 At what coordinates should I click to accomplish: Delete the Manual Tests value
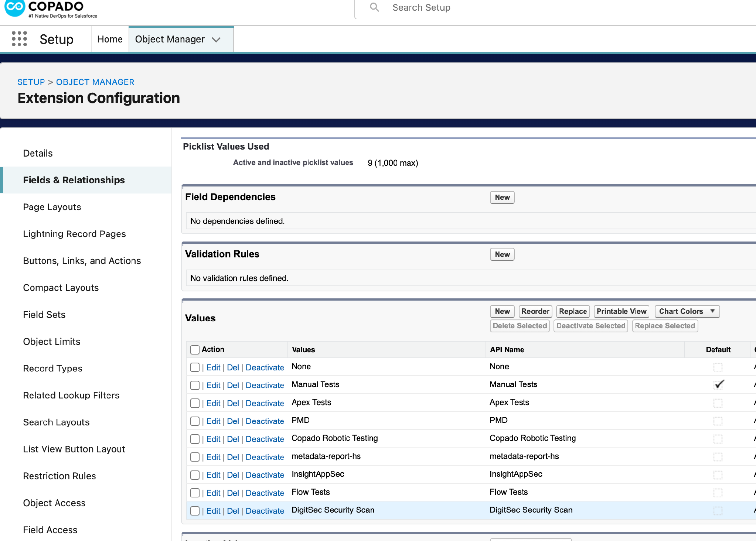point(233,386)
